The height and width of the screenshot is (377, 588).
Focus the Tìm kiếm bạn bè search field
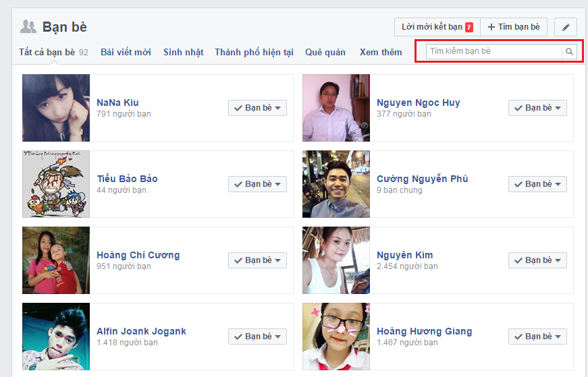(x=494, y=51)
